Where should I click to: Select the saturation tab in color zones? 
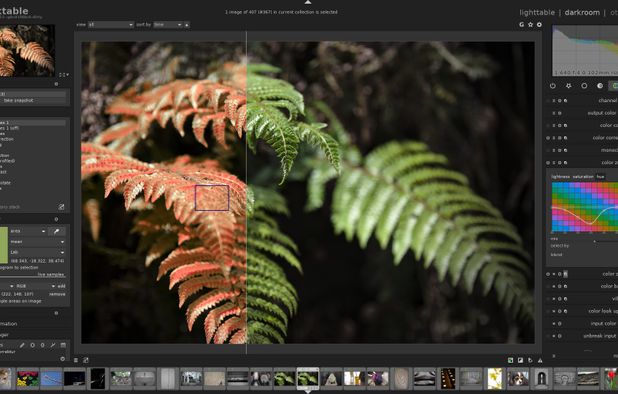[583, 177]
